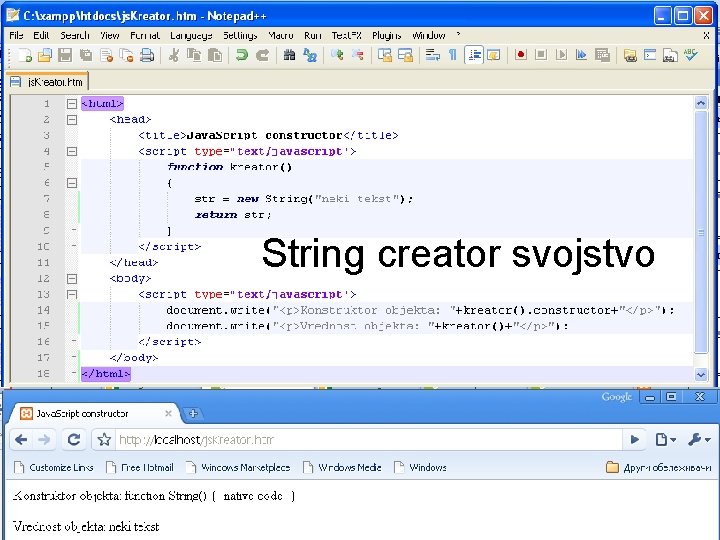Screen dimensions: 720x540
Task: Open Chrome's wrench settings menu
Action: click(x=699, y=440)
